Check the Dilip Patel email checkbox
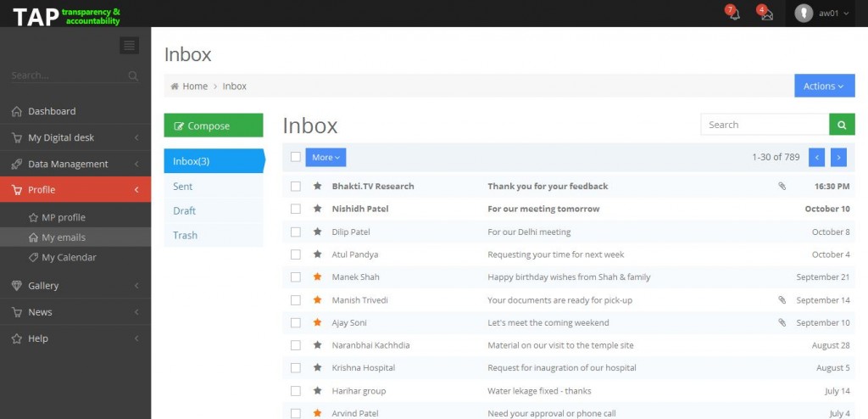Image resolution: width=868 pixels, height=419 pixels. 296,232
